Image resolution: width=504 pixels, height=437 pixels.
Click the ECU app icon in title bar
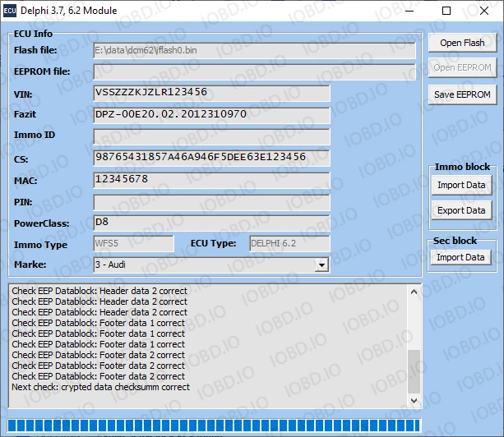[x=12, y=11]
